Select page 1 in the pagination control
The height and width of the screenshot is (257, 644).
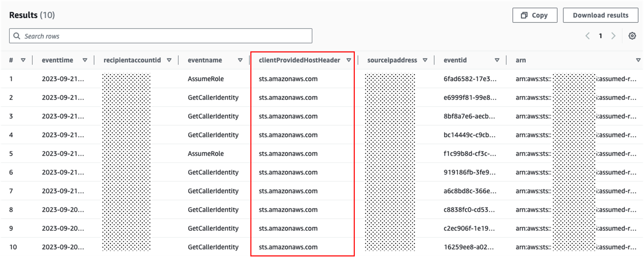tap(600, 36)
